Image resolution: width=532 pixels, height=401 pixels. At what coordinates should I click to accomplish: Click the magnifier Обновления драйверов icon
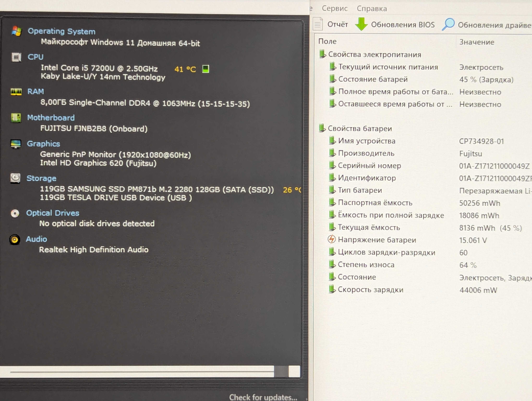click(448, 24)
